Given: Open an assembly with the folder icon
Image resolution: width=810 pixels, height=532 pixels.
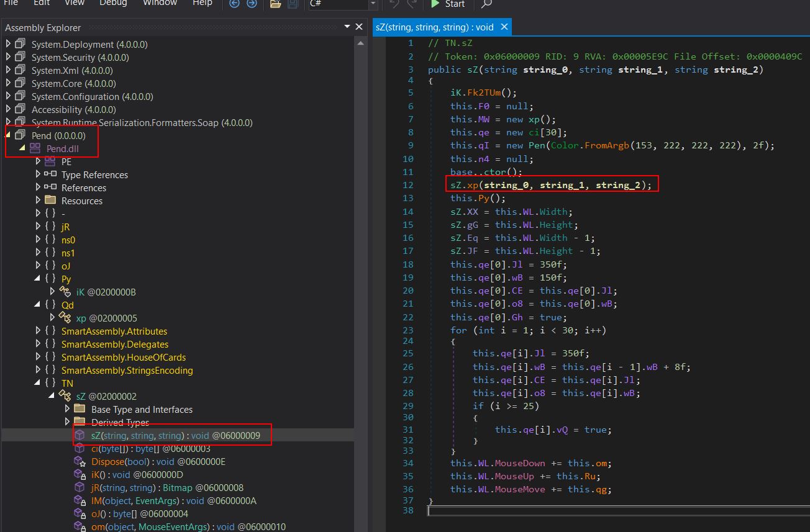Looking at the screenshot, I should coord(276,4).
